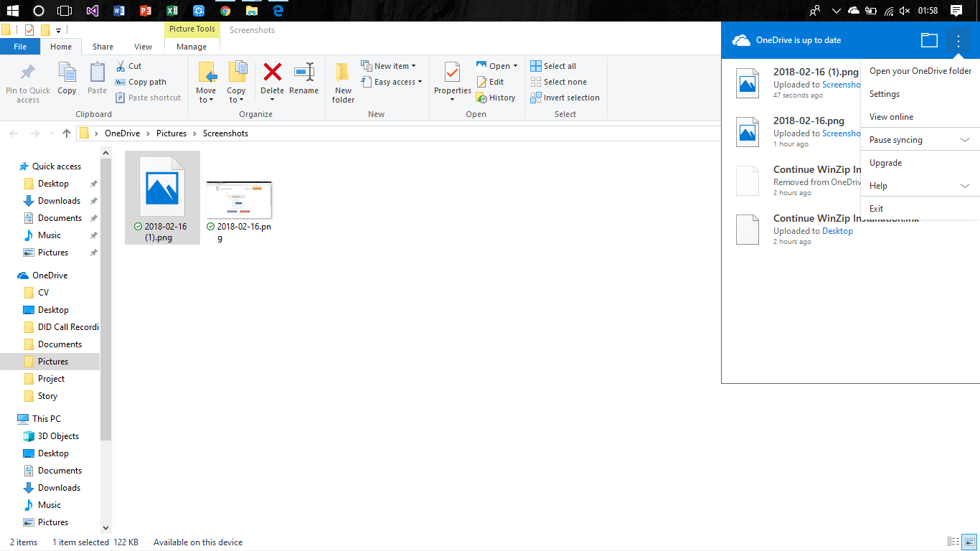Click the Edit button in the Open group
980x551 pixels.
[490, 82]
